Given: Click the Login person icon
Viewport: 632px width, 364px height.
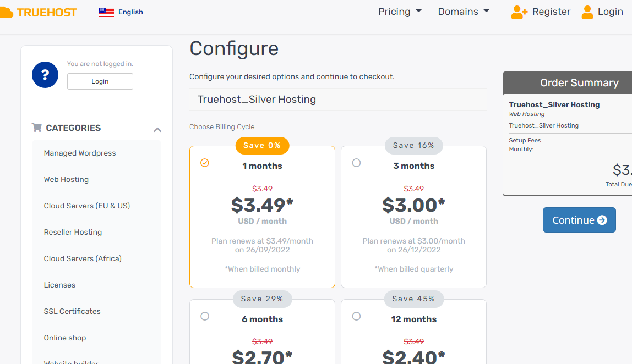Looking at the screenshot, I should tap(587, 12).
